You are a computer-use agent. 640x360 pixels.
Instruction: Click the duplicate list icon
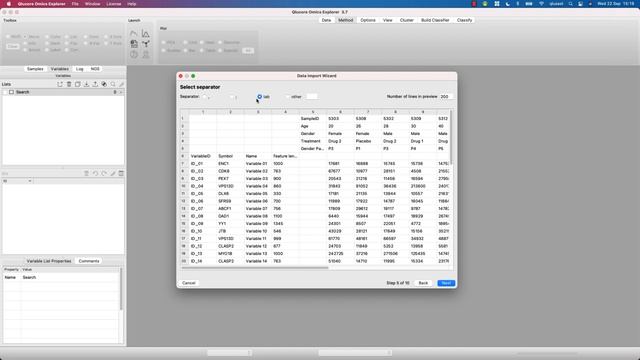click(x=78, y=84)
